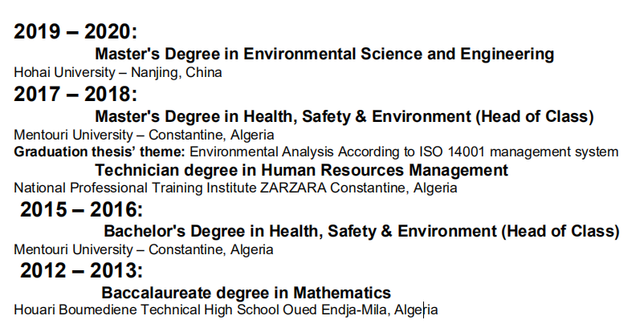Click Technician degree in Human Resources Management
Image resolution: width=644 pixels, height=328 pixels.
(x=301, y=170)
